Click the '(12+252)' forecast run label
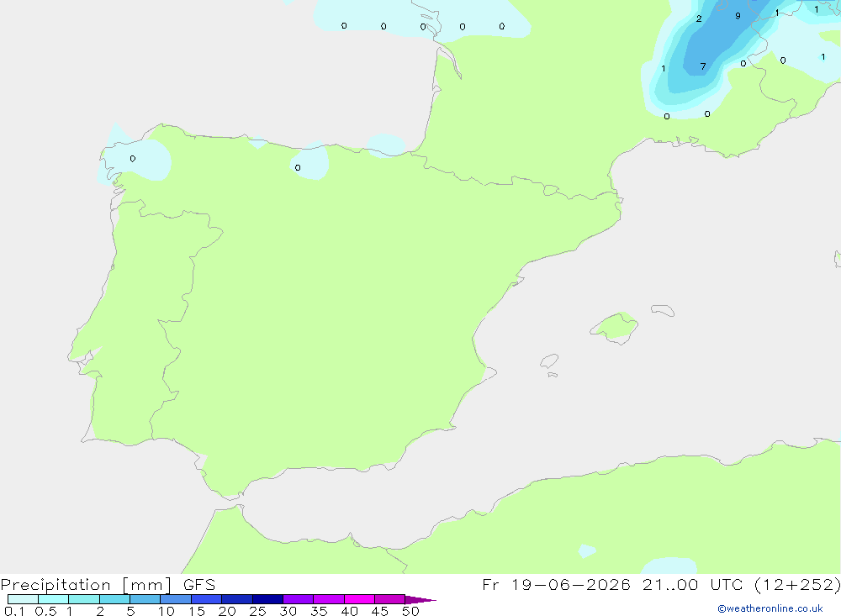The height and width of the screenshot is (616, 841). point(797,584)
